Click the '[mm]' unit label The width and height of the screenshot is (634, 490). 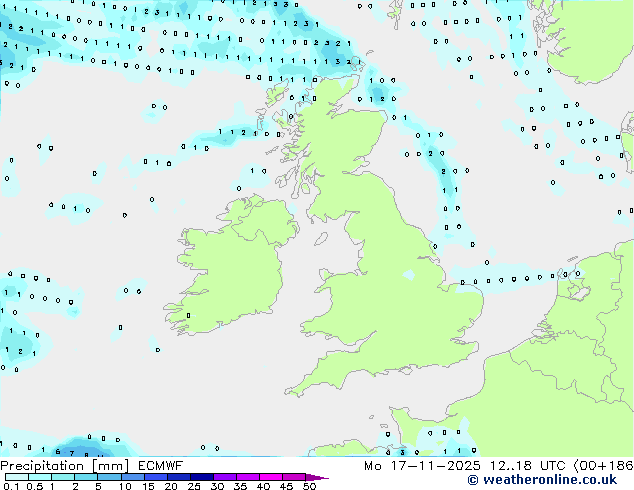coord(111,466)
